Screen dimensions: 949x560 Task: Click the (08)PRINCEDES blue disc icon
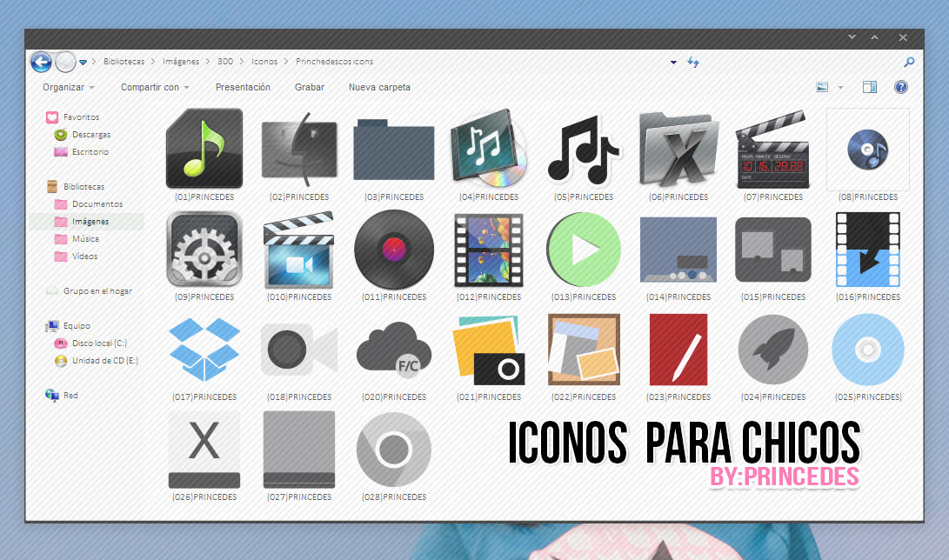coord(868,150)
